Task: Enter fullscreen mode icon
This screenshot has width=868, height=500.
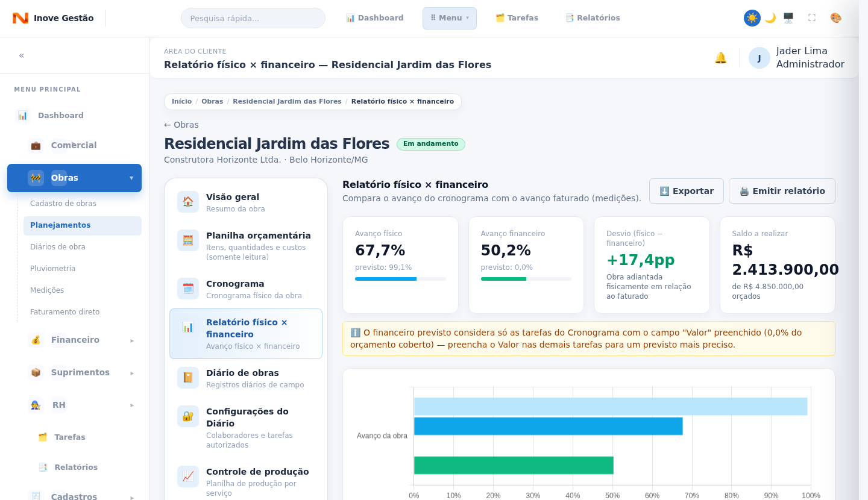Action: pos(812,18)
